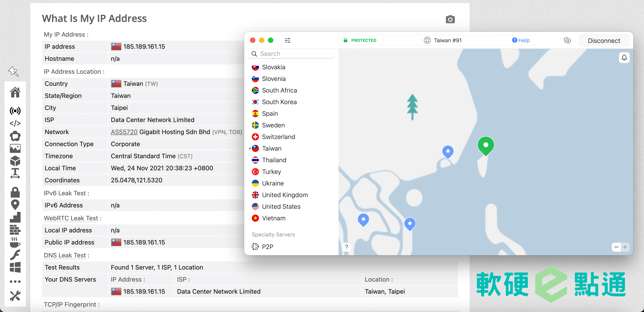Open AS55720 network link
This screenshot has height=312, width=644.
pos(124,132)
